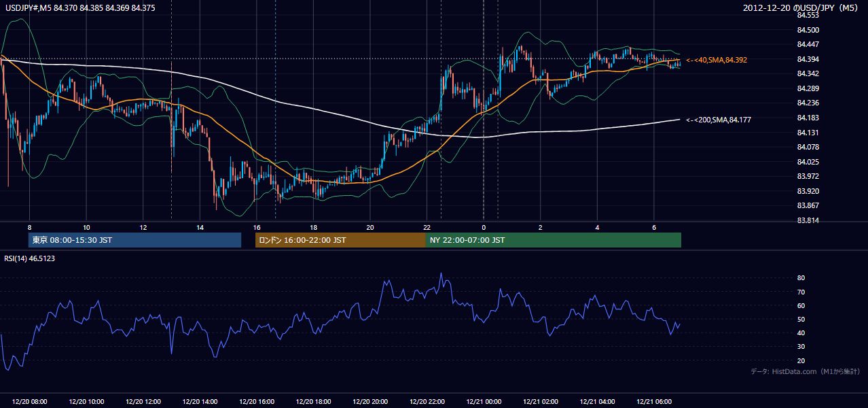Click the 12/20 12:00 bottom time label
This screenshot has width=868, height=408.
pyautogui.click(x=143, y=402)
